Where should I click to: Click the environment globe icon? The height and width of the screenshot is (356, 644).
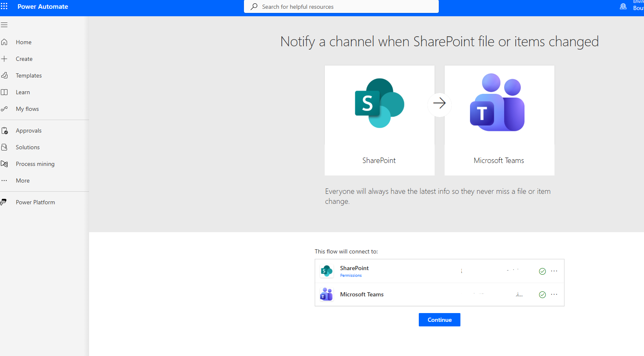tap(623, 6)
